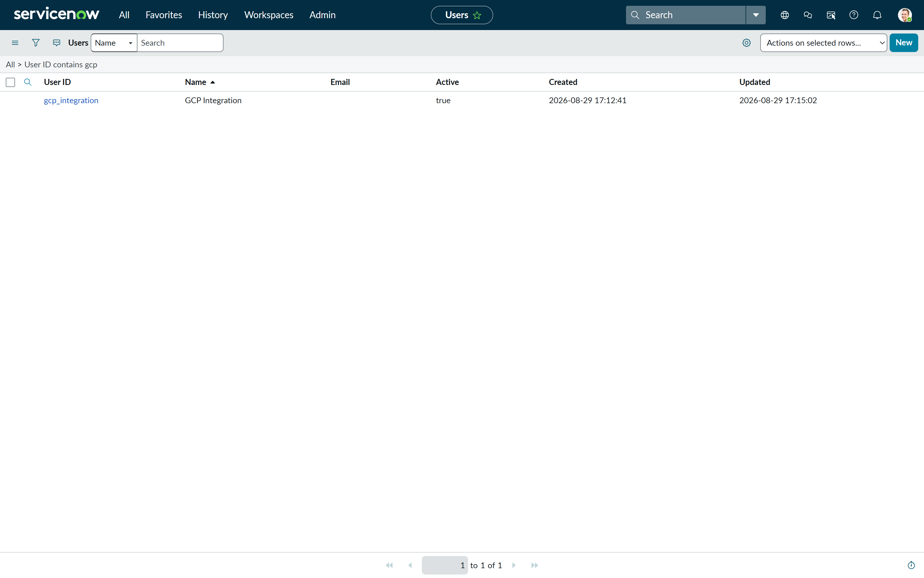Open the application scope globe icon
This screenshot has height=578, width=924.
click(785, 15)
